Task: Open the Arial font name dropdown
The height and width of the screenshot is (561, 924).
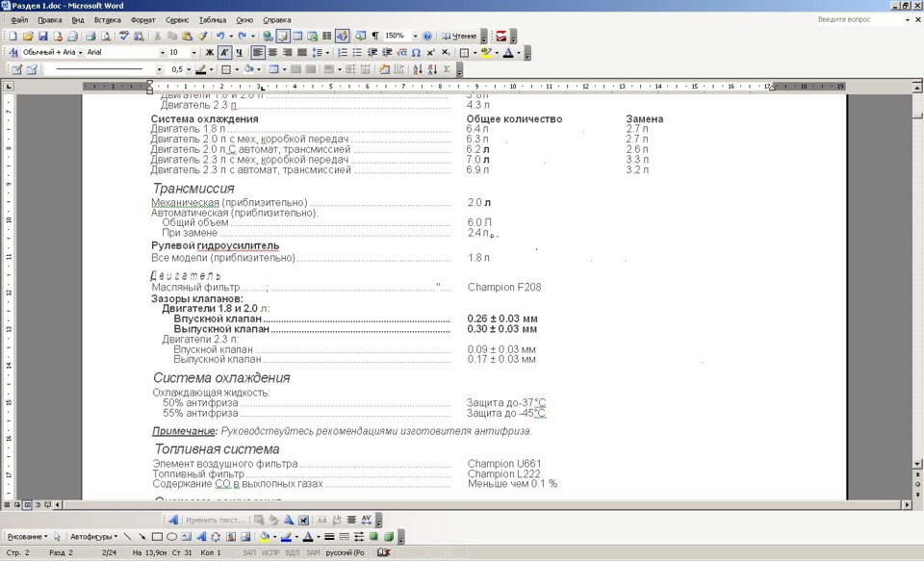Action: (x=163, y=53)
